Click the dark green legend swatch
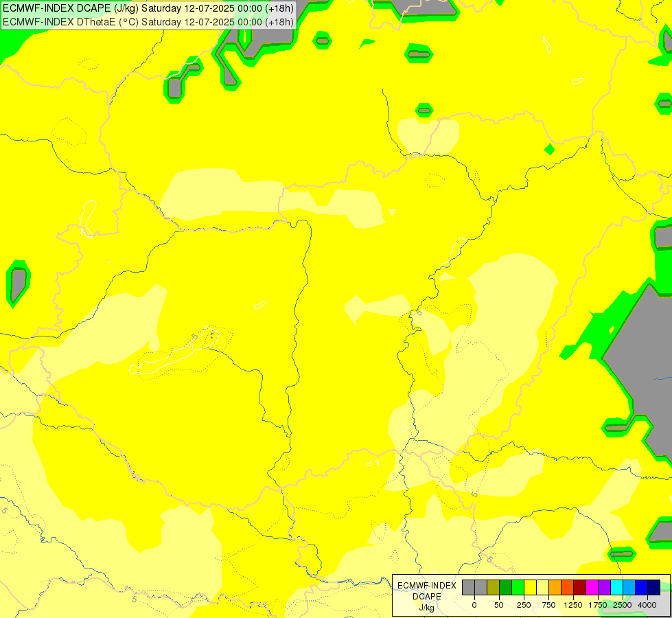Screen dimensions: 672x618 506,587
